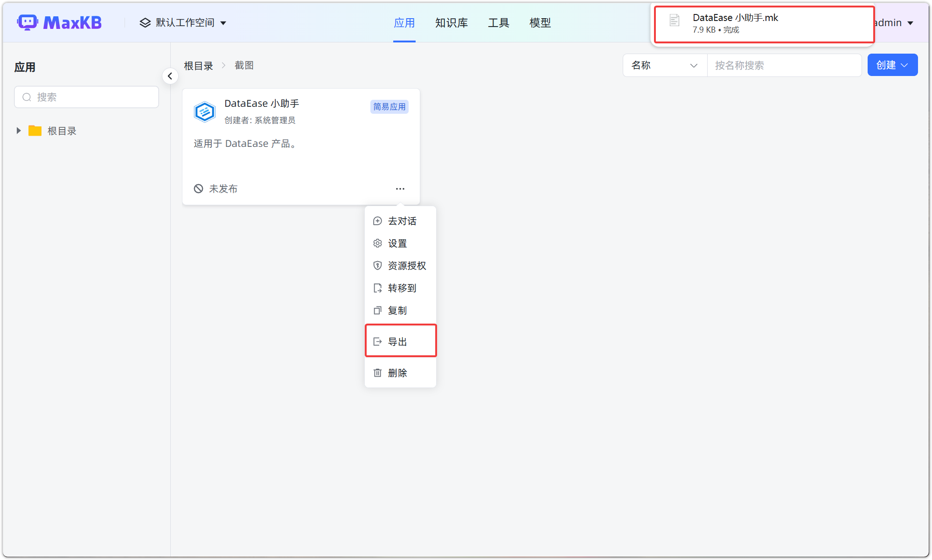Viewport: 932px width, 560px height.
Task: Click the 删除 trash icon
Action: pos(378,373)
